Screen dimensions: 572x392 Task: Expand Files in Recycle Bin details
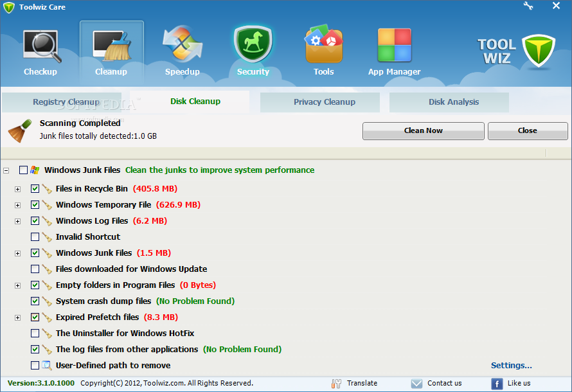[17, 190]
